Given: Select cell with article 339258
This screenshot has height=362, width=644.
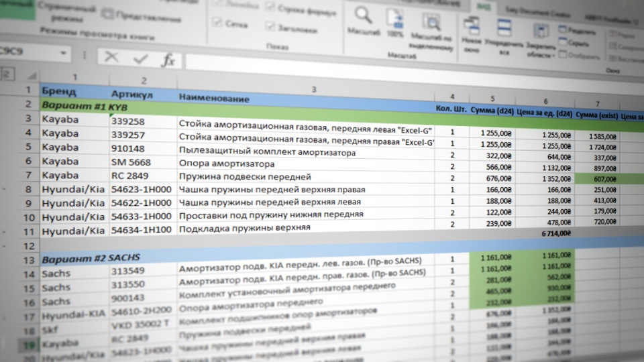Looking at the screenshot, I should click(143, 121).
